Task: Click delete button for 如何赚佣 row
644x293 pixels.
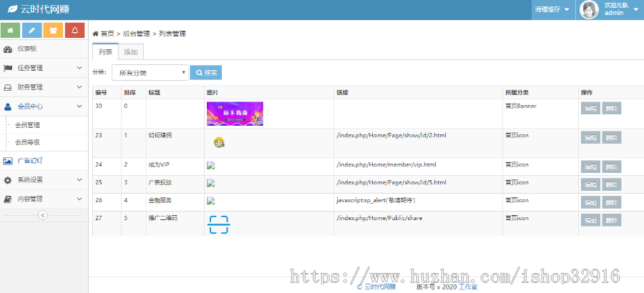Action: tap(612, 137)
